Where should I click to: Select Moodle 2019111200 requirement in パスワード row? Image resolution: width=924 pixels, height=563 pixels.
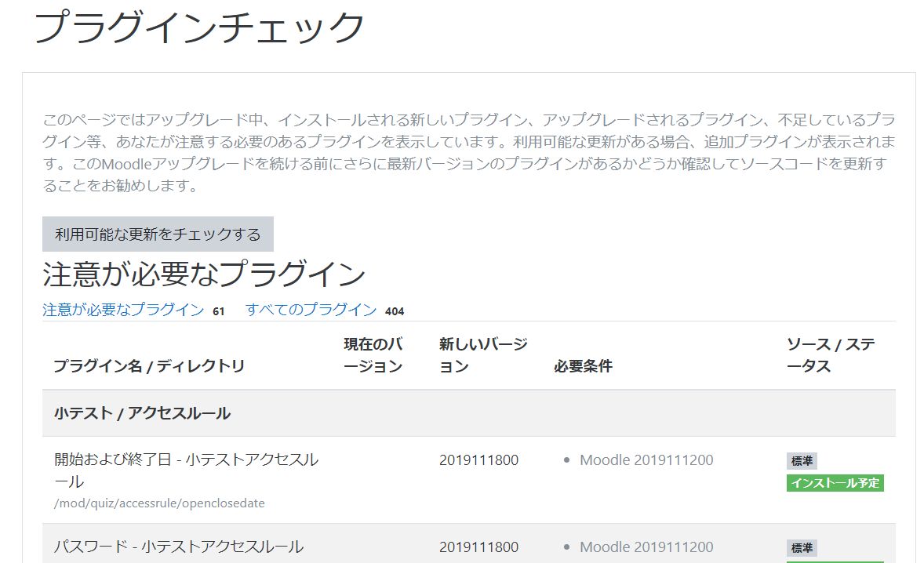click(x=646, y=547)
